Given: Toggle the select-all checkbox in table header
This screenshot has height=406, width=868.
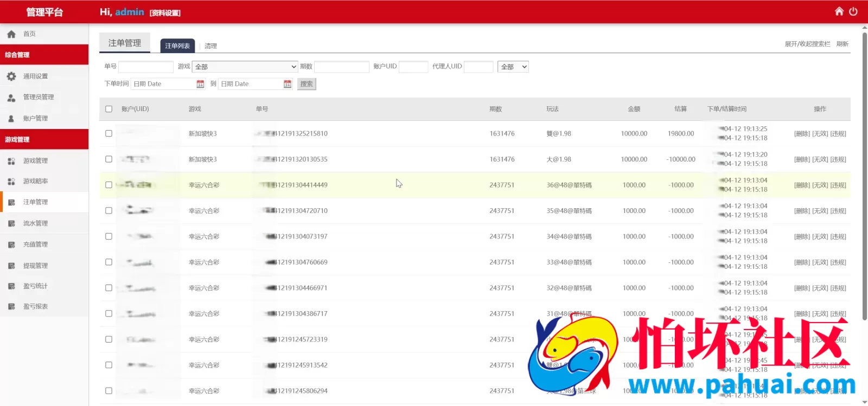Looking at the screenshot, I should pyautogui.click(x=108, y=109).
